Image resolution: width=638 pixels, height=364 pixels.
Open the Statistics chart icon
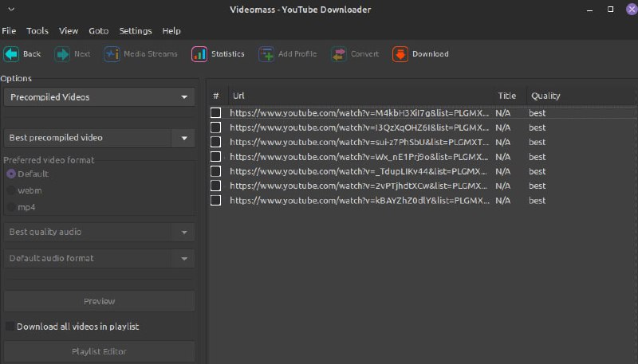(x=199, y=54)
